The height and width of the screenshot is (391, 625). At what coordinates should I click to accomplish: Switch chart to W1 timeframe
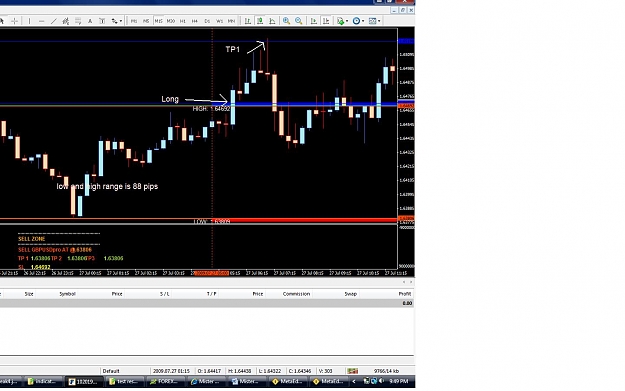219,21
